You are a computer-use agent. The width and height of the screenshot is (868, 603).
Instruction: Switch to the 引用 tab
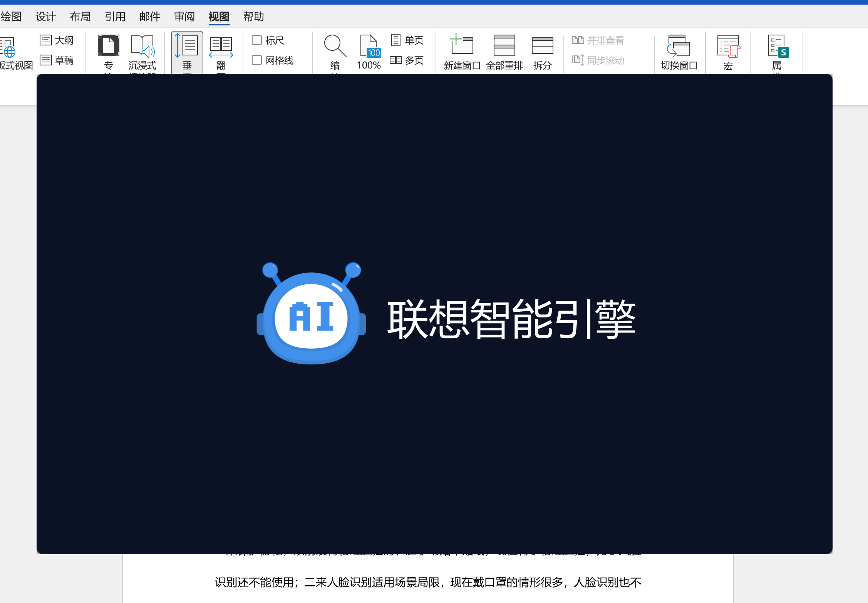115,17
